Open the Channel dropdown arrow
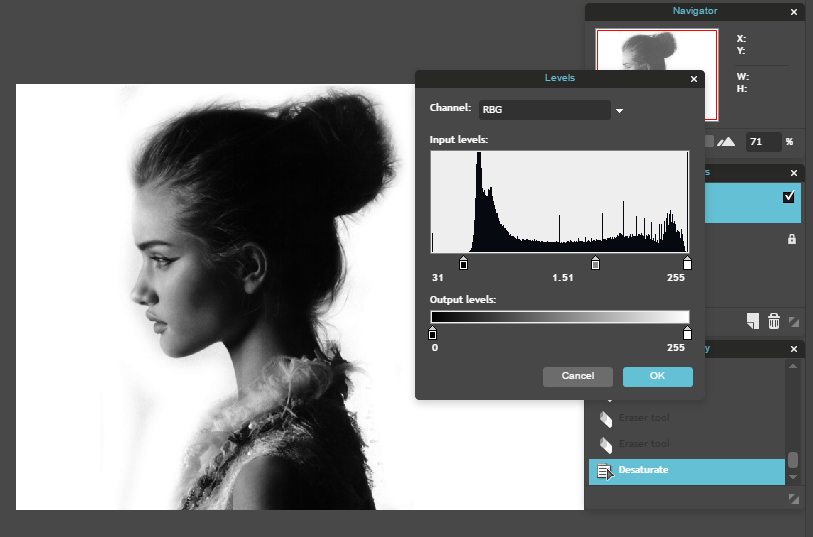Image resolution: width=813 pixels, height=537 pixels. (x=619, y=110)
